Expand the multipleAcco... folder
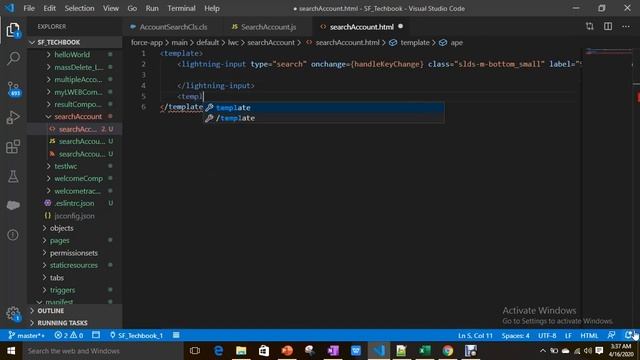 tap(78, 80)
